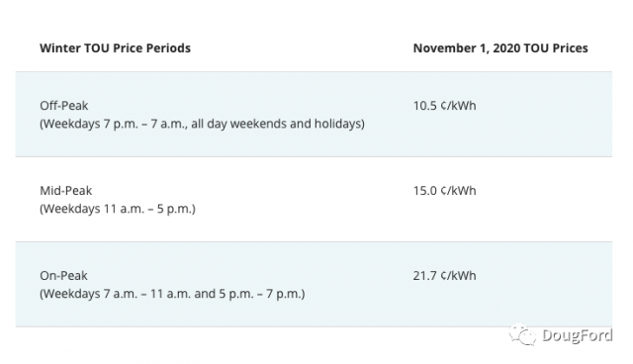Click the On-Peak period label

(x=63, y=276)
